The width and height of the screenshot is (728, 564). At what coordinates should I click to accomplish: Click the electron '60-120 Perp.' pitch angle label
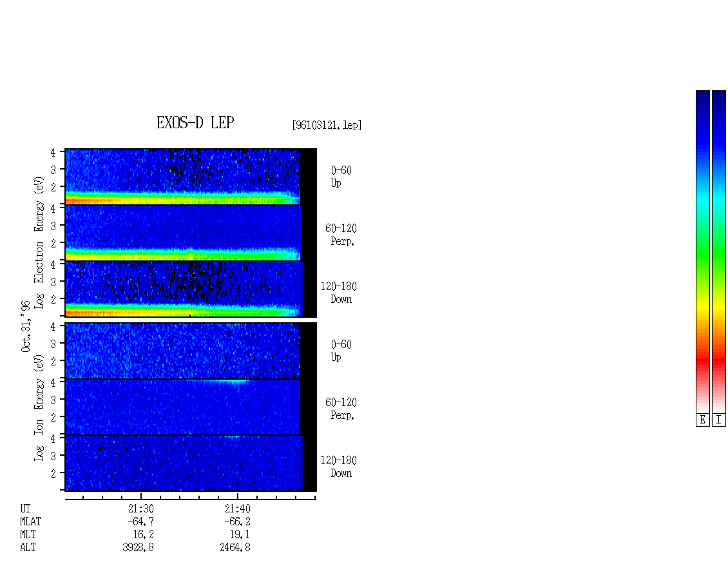click(341, 235)
